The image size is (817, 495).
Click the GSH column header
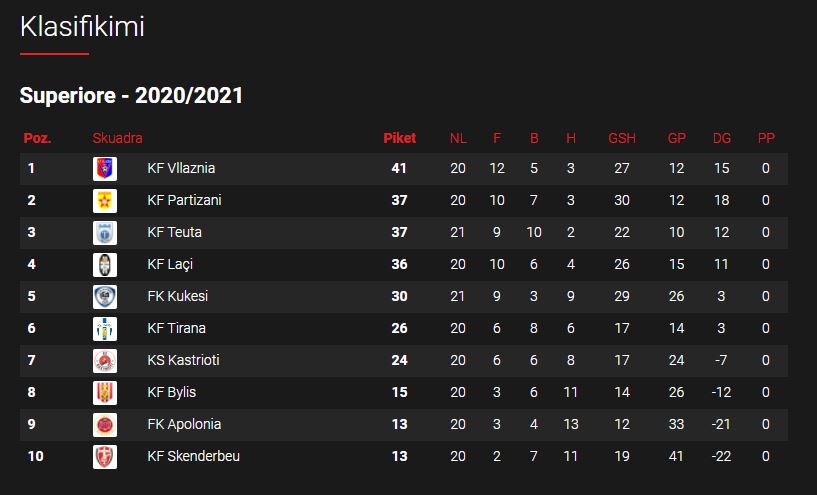[x=622, y=138]
